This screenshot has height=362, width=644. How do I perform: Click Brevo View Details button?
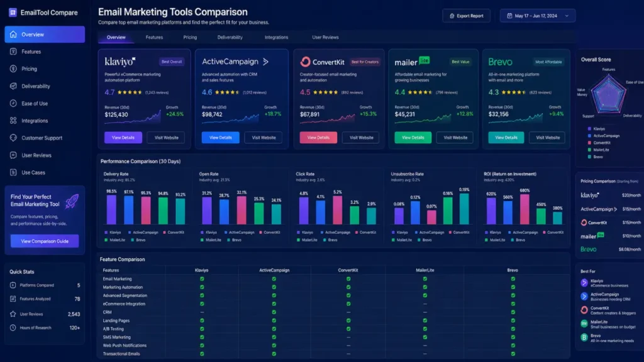point(506,138)
